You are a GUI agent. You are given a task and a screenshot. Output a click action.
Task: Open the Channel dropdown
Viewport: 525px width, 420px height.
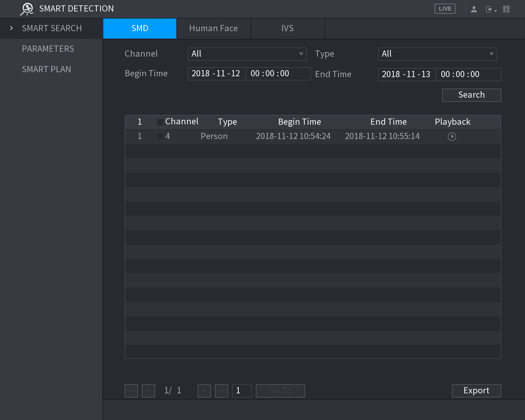tap(247, 54)
